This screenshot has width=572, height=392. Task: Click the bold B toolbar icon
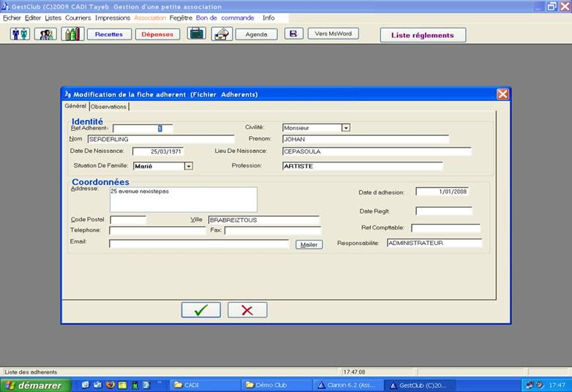[293, 34]
